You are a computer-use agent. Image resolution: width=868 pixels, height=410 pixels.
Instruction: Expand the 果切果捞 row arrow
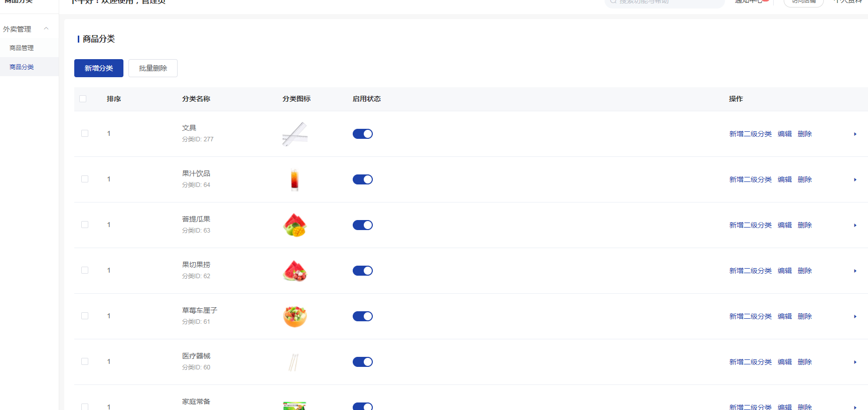click(x=855, y=271)
